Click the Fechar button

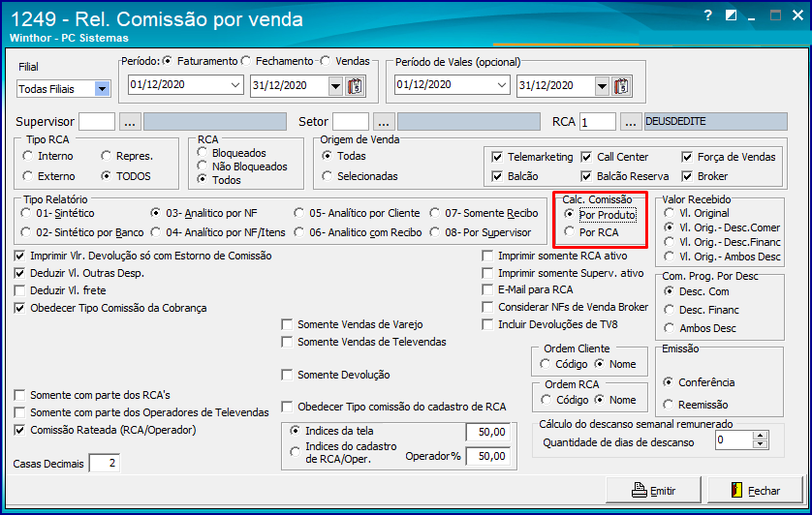pos(755,490)
